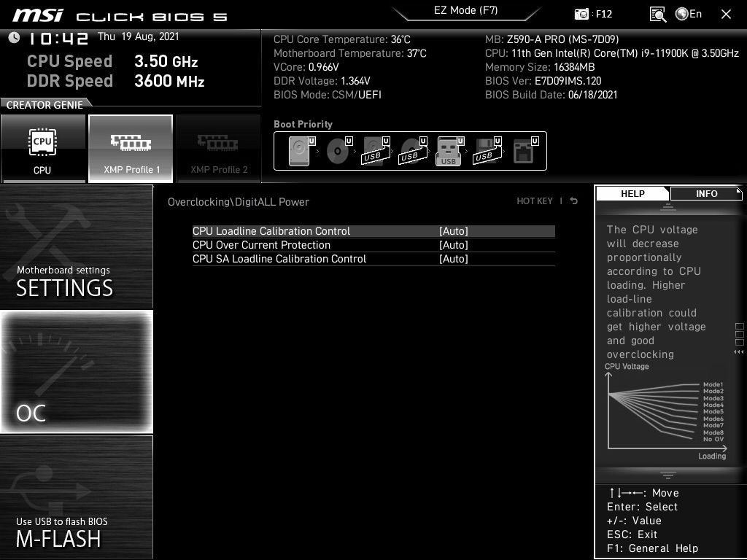747x560 pixels.
Task: Click the date Thu 19 Aug, 2021
Action: click(138, 36)
